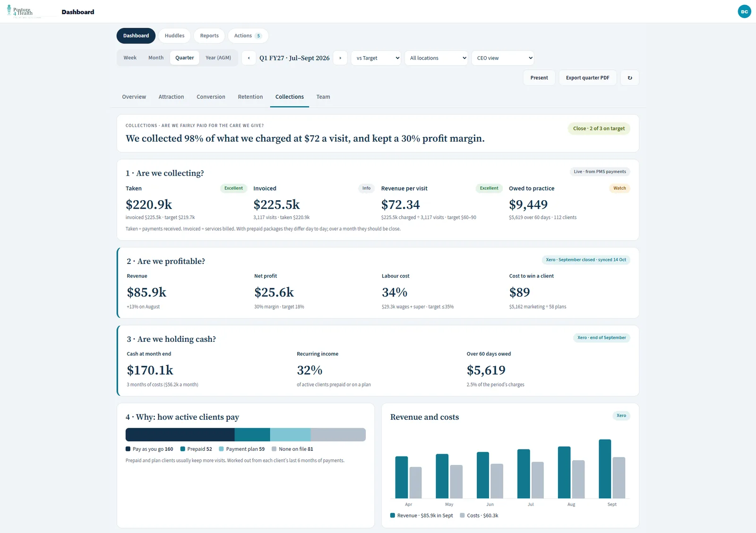The image size is (756, 533).
Task: Click the $220.9k Taken value
Action: (x=149, y=205)
